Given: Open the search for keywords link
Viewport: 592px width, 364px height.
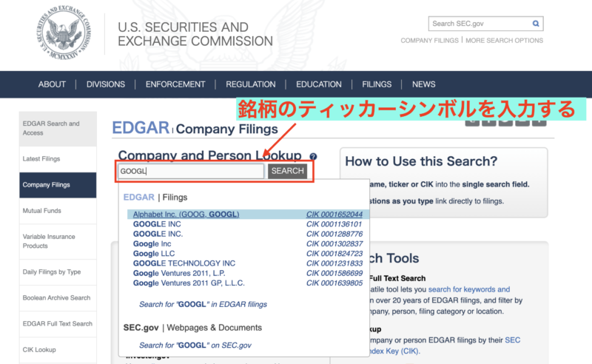Looking at the screenshot, I should (x=469, y=289).
